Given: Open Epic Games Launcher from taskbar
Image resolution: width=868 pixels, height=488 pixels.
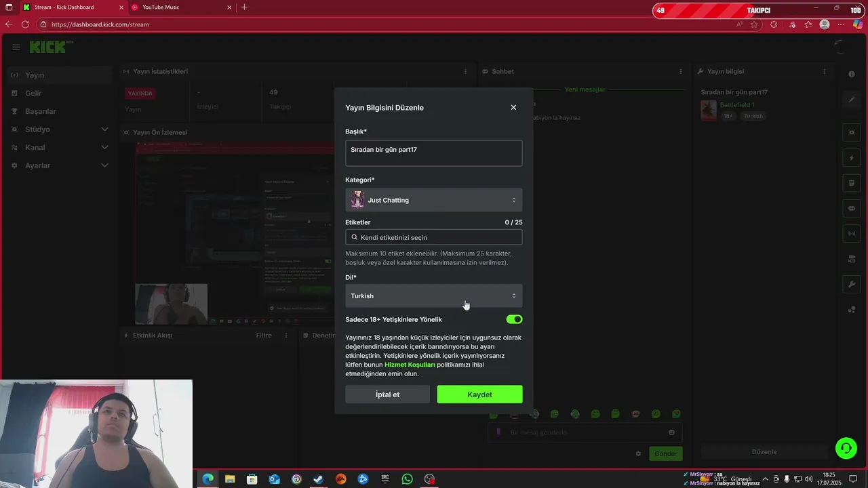Looking at the screenshot, I should click(384, 479).
